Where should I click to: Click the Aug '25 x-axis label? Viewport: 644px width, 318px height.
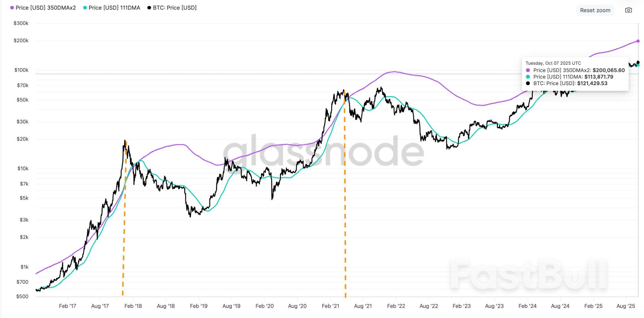[625, 306]
